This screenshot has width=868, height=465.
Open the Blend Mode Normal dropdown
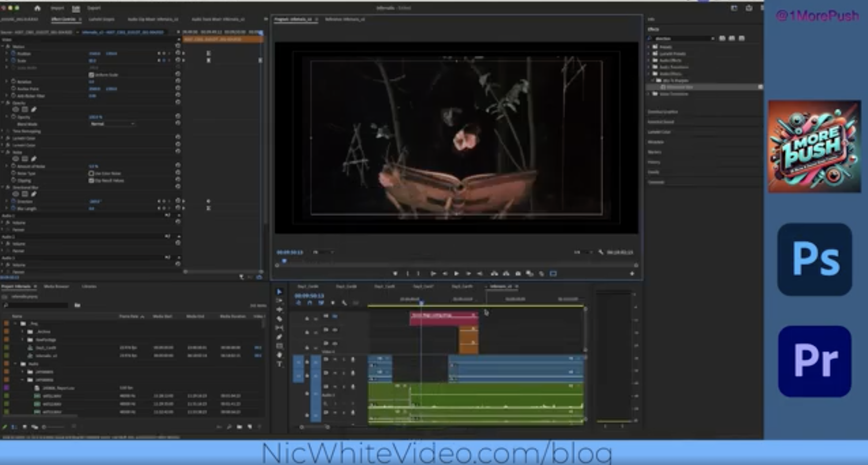pos(113,124)
